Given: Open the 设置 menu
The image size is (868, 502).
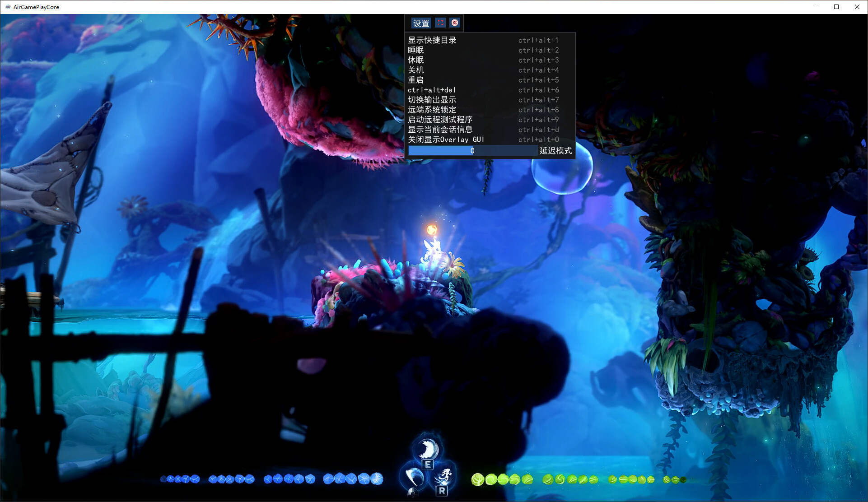Looking at the screenshot, I should coord(420,23).
